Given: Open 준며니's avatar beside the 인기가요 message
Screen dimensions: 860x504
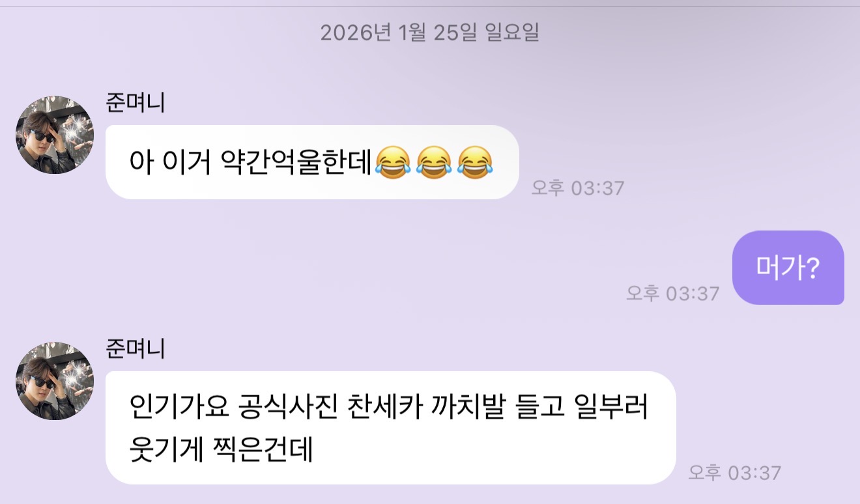Looking at the screenshot, I should point(55,381).
